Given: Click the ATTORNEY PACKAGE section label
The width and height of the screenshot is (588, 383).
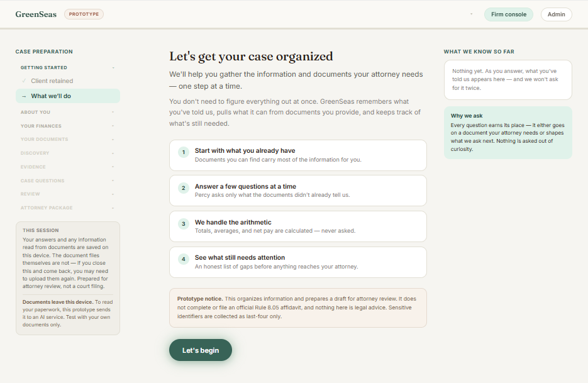Looking at the screenshot, I should 47,208.
